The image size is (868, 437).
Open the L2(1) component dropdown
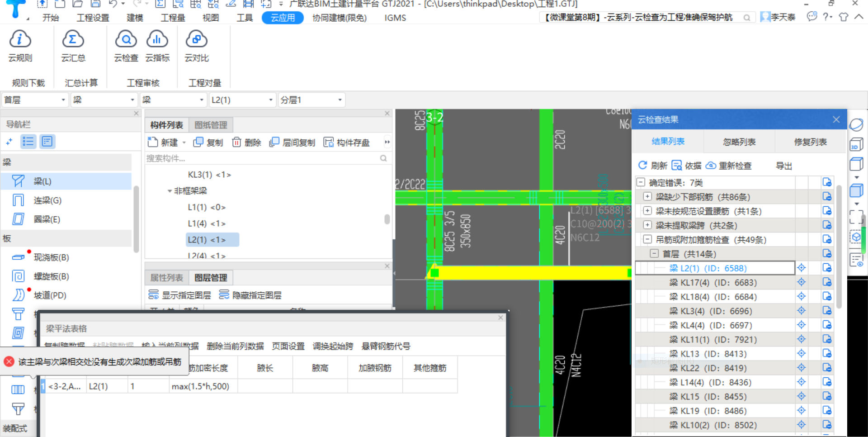coord(242,100)
